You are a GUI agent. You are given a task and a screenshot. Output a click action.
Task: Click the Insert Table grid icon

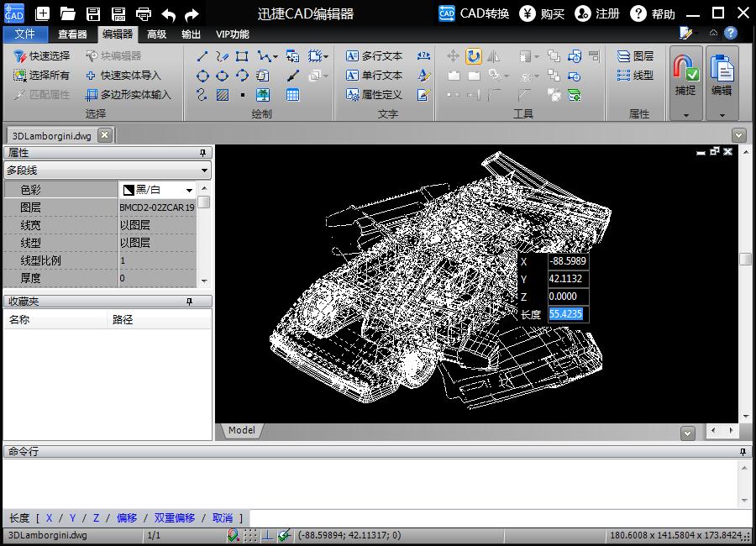(x=292, y=95)
